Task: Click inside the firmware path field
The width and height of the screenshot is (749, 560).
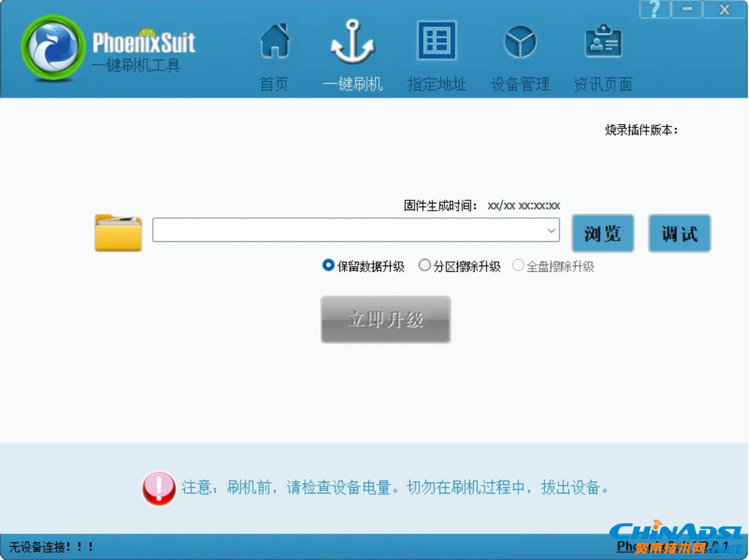Action: [x=348, y=231]
